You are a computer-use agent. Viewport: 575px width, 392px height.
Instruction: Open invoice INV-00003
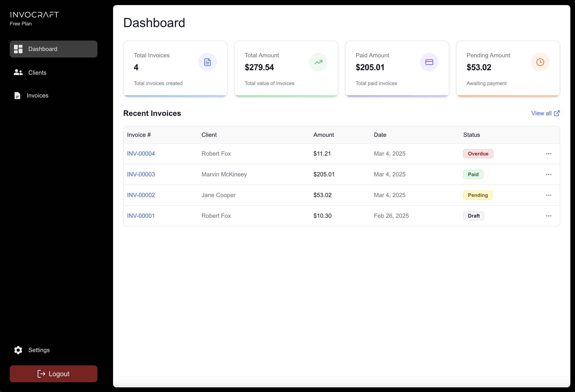pos(141,174)
